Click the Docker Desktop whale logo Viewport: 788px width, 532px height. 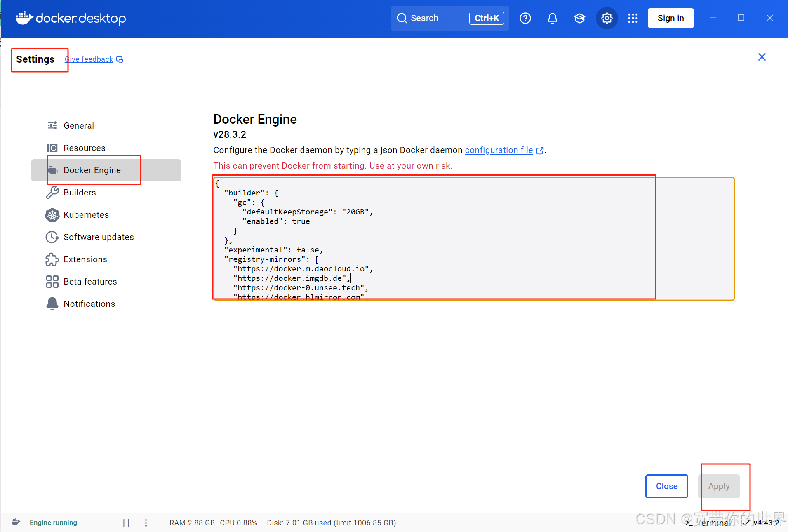tap(24, 18)
